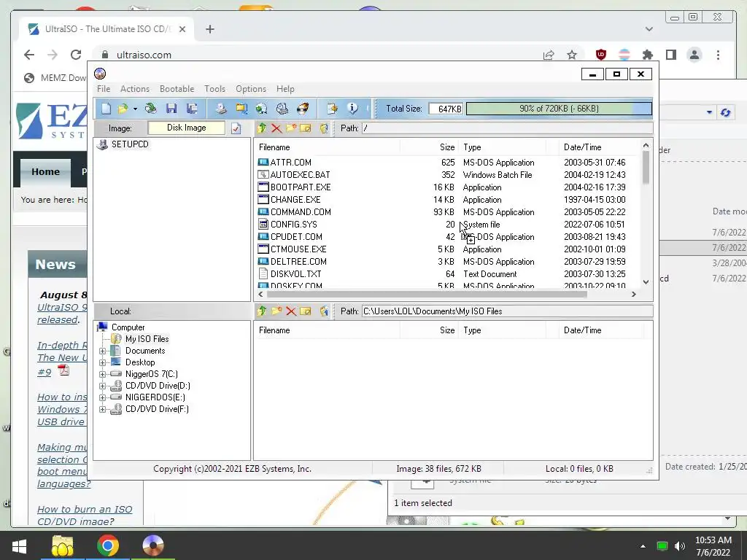The image size is (747, 560).
Task: Click the Up folder icon in image pane
Action: coord(262,128)
